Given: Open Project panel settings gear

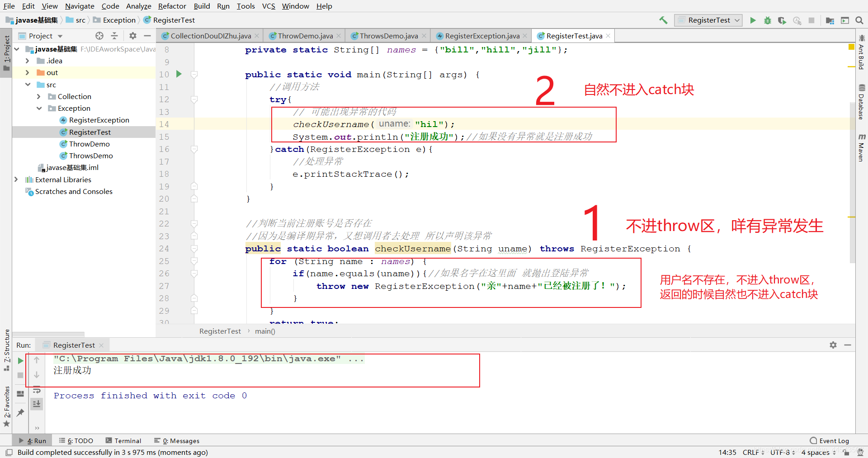Looking at the screenshot, I should (x=132, y=36).
